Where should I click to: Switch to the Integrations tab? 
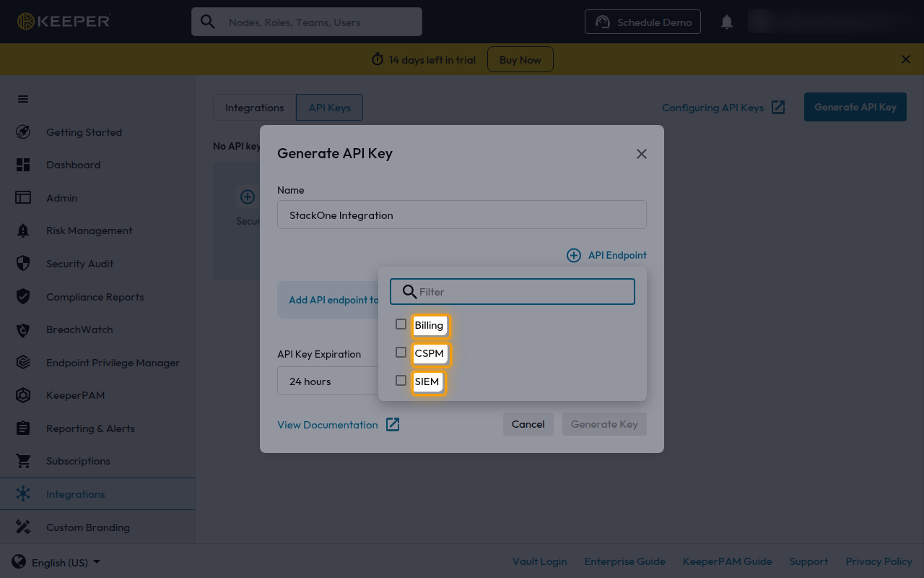[254, 108]
